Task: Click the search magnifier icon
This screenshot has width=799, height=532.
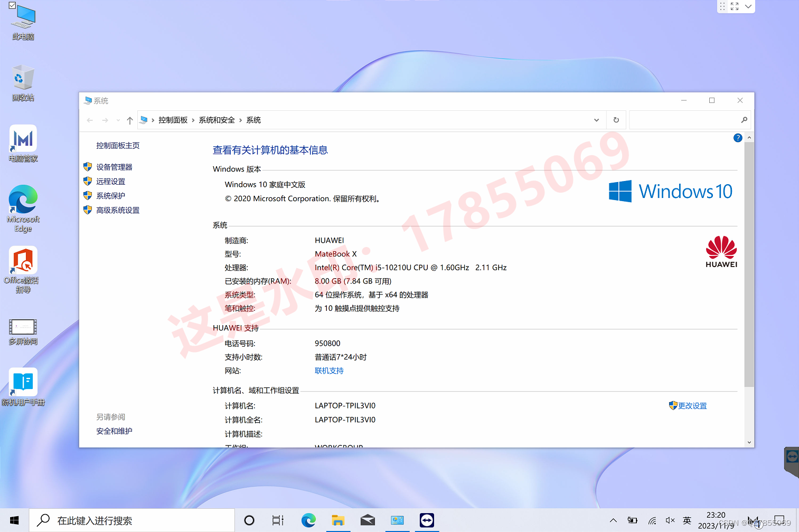Action: [x=744, y=120]
